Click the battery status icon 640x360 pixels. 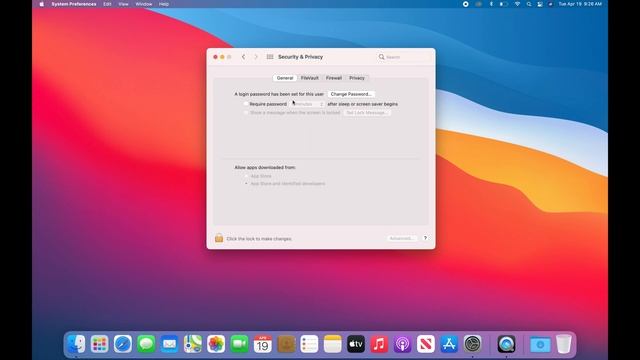tap(504, 4)
